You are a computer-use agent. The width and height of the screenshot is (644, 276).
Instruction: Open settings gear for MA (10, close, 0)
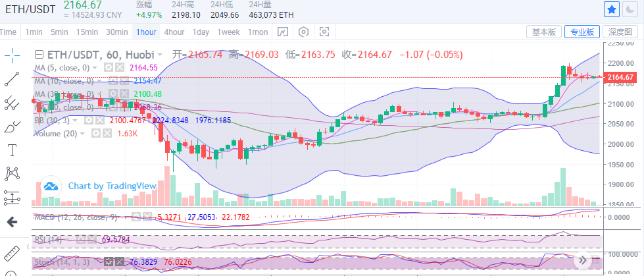point(112,81)
